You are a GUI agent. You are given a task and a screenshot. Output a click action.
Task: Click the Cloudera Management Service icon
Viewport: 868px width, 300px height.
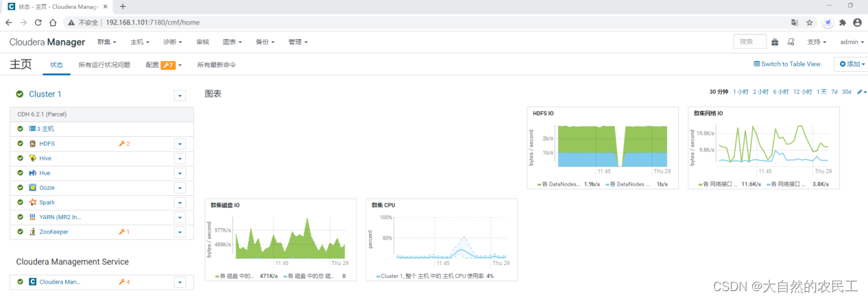(x=32, y=282)
